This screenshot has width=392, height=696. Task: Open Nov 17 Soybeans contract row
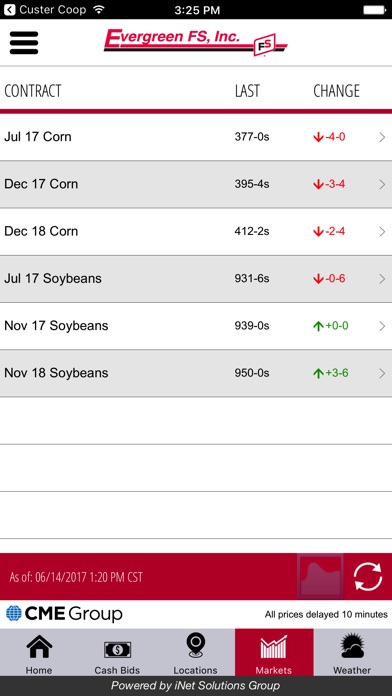(x=196, y=326)
